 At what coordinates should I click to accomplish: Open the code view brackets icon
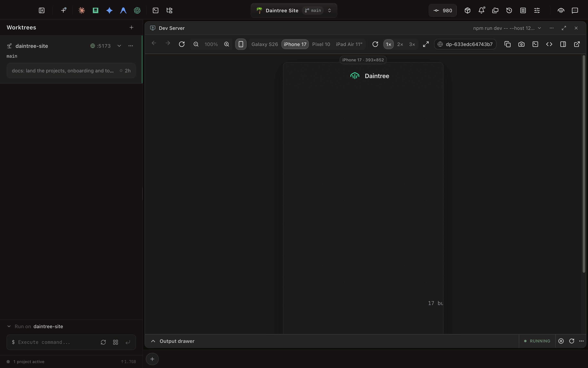coord(549,44)
